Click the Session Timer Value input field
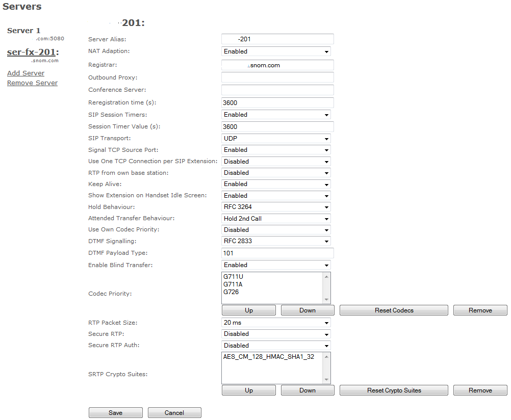Screen dimensions: 511x420 277,127
